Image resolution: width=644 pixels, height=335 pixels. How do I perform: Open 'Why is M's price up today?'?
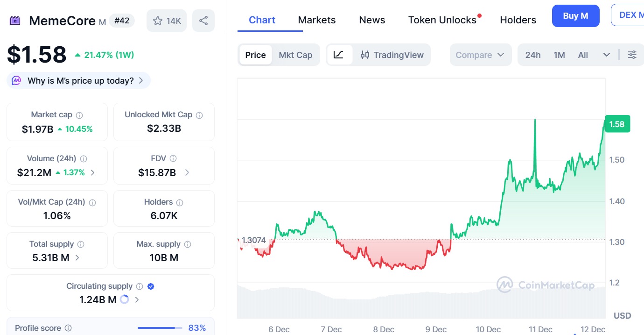[78, 80]
